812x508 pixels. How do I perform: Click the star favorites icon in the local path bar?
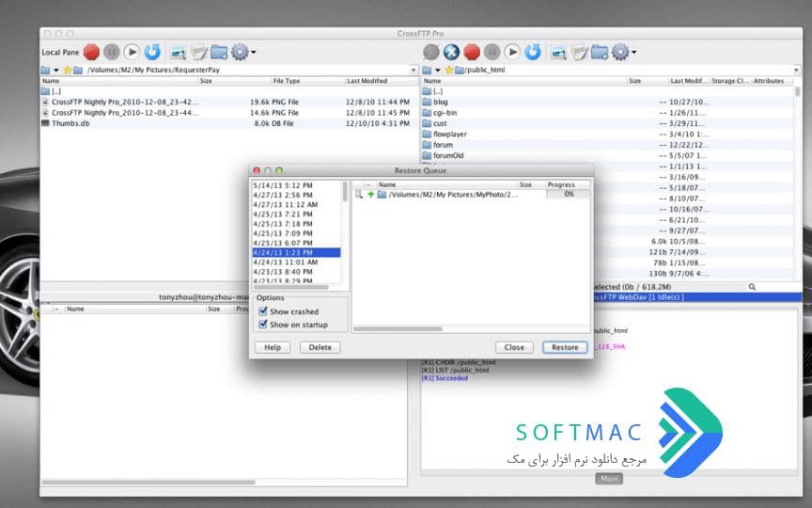(x=68, y=70)
